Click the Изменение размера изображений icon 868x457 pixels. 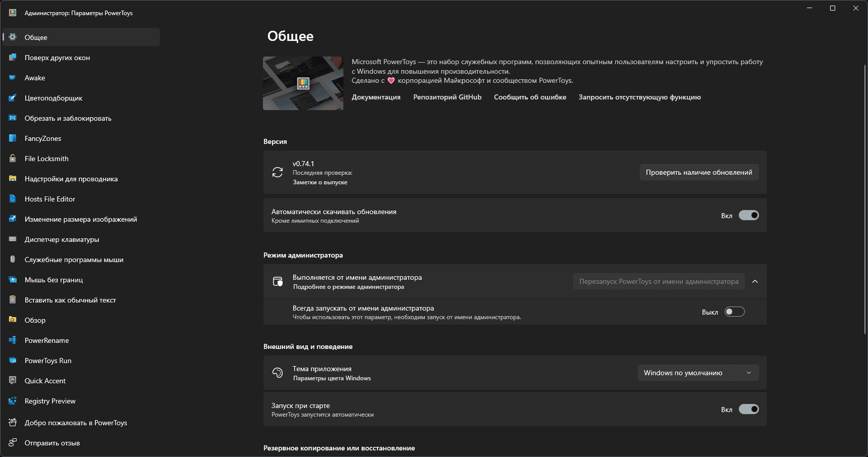click(x=13, y=219)
